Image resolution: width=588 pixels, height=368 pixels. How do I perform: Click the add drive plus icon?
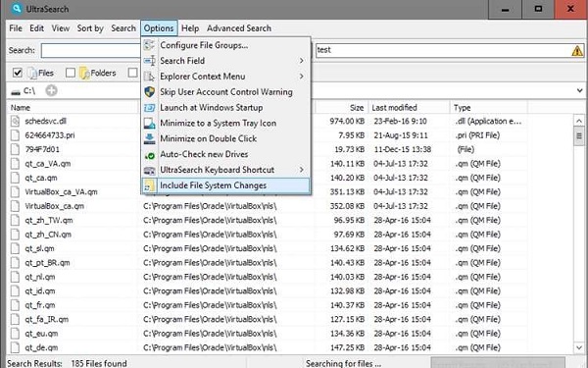pyautogui.click(x=51, y=90)
